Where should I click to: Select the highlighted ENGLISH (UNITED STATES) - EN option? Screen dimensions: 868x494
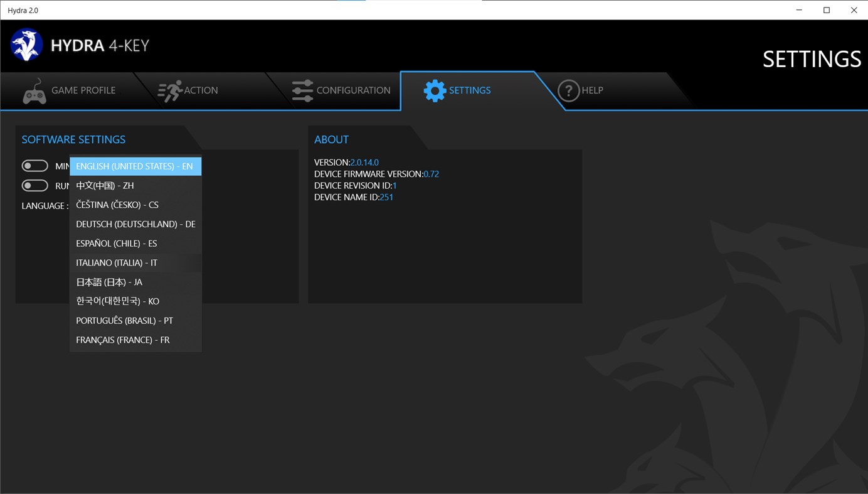click(135, 166)
